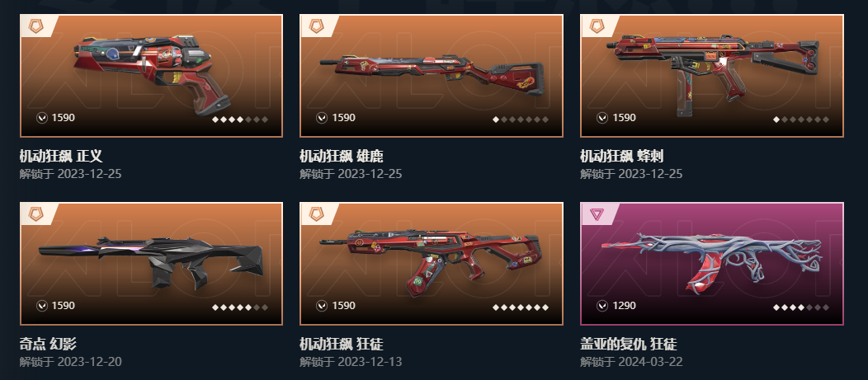Click upgrade level diamonds on 机动狂飙 狂徒 card
This screenshot has width=868, height=380.
click(521, 307)
